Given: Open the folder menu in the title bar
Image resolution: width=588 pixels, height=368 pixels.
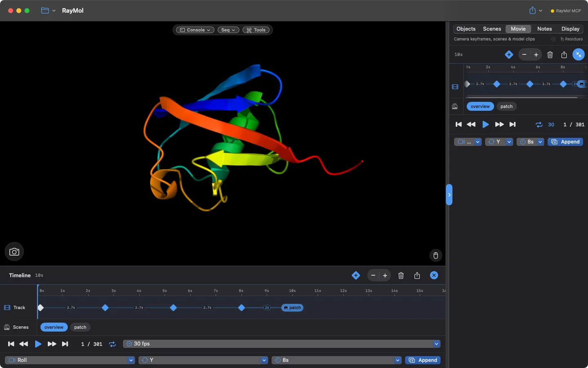Looking at the screenshot, I should [x=48, y=11].
